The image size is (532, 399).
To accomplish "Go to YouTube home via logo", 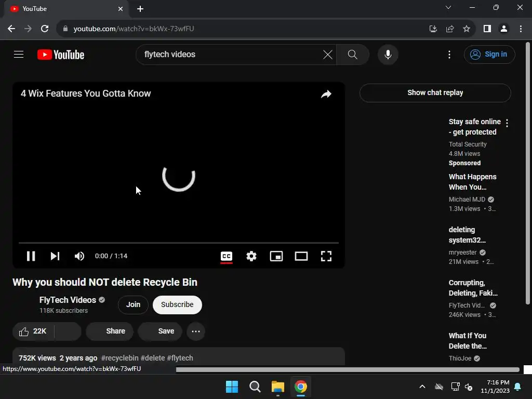I will coord(61,55).
